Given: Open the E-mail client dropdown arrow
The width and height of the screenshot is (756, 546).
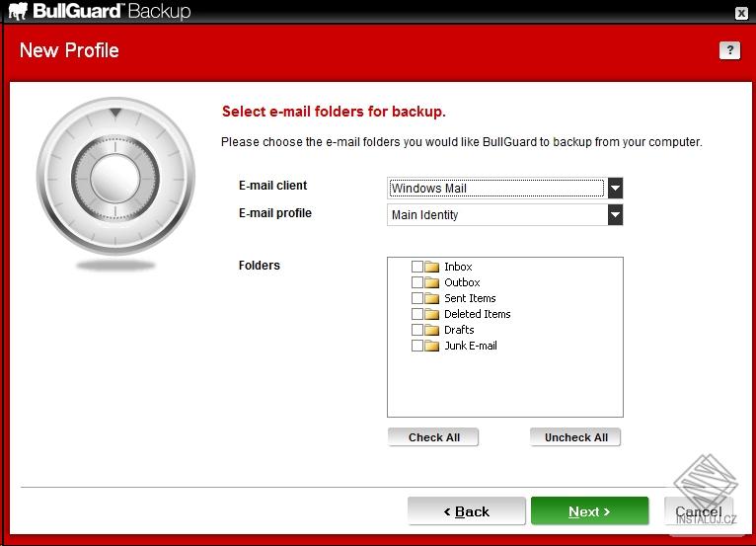Looking at the screenshot, I should 615,189.
